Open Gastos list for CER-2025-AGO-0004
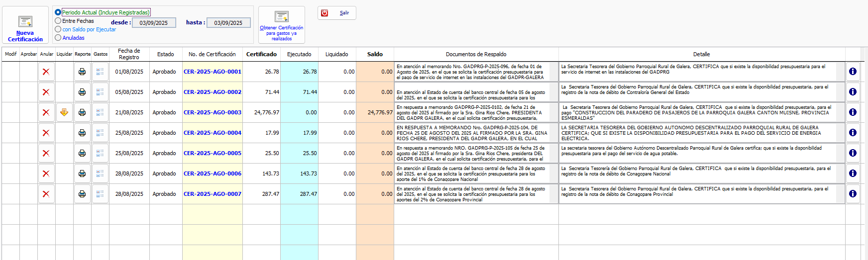 100,133
